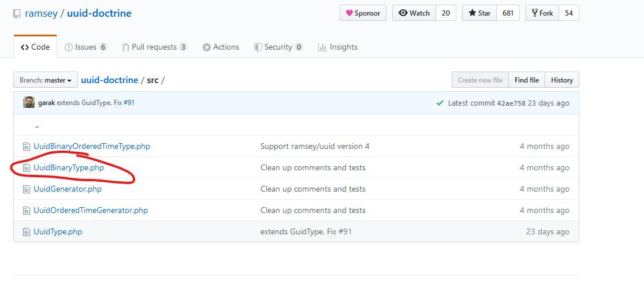Open the Pull requests tab
The height and width of the screenshot is (288, 644).
(x=154, y=47)
